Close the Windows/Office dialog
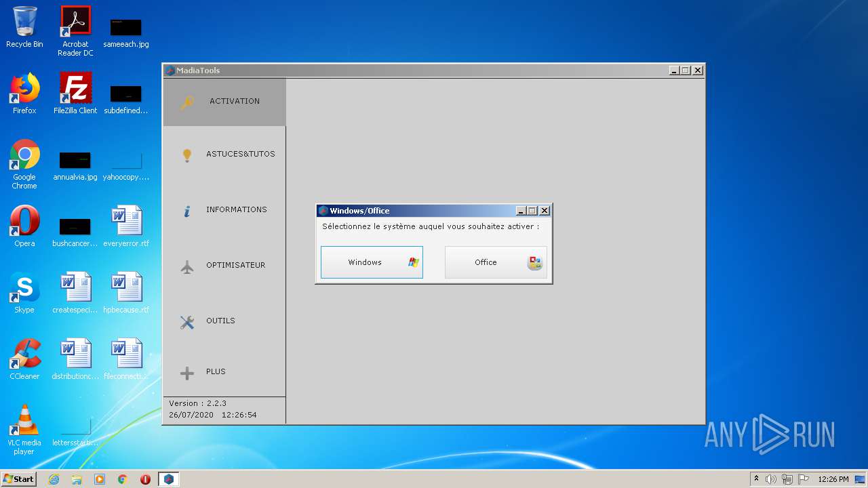This screenshot has height=488, width=868. 544,211
